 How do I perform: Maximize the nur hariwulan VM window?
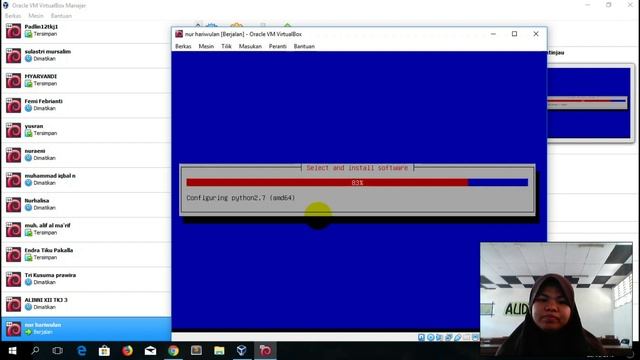514,34
